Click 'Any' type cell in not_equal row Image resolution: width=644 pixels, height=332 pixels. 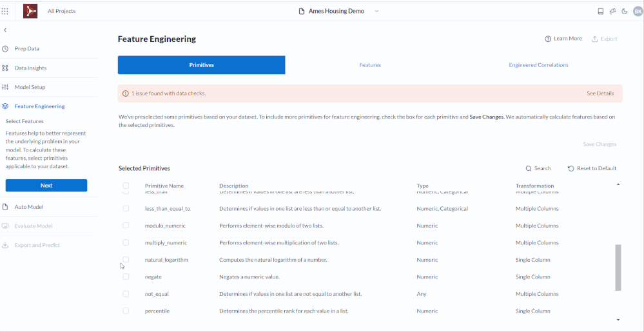[422, 294]
